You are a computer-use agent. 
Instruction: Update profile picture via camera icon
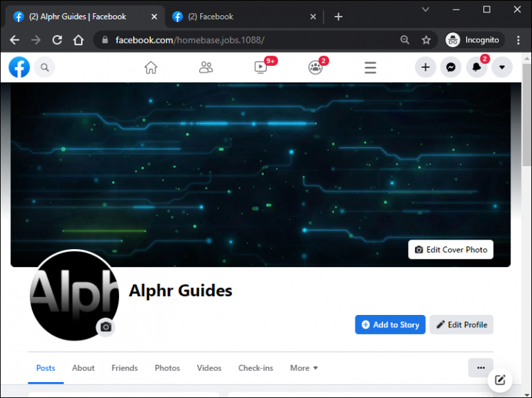click(x=105, y=327)
